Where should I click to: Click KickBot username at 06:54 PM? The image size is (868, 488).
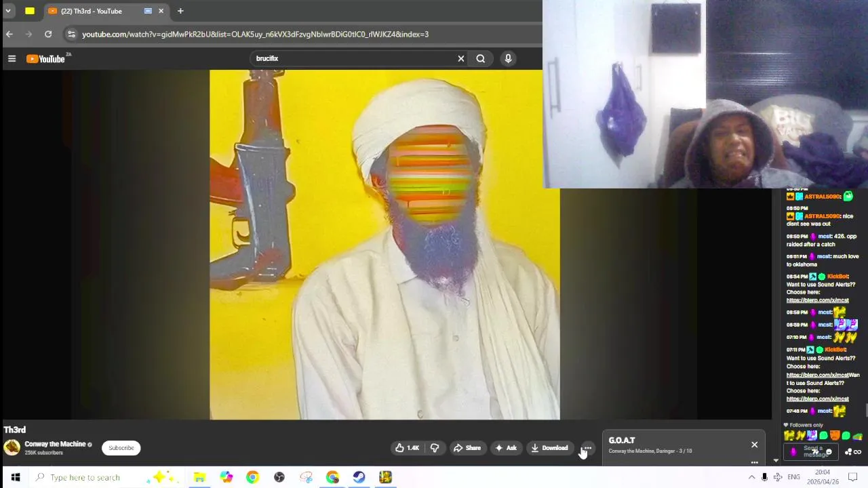point(837,277)
